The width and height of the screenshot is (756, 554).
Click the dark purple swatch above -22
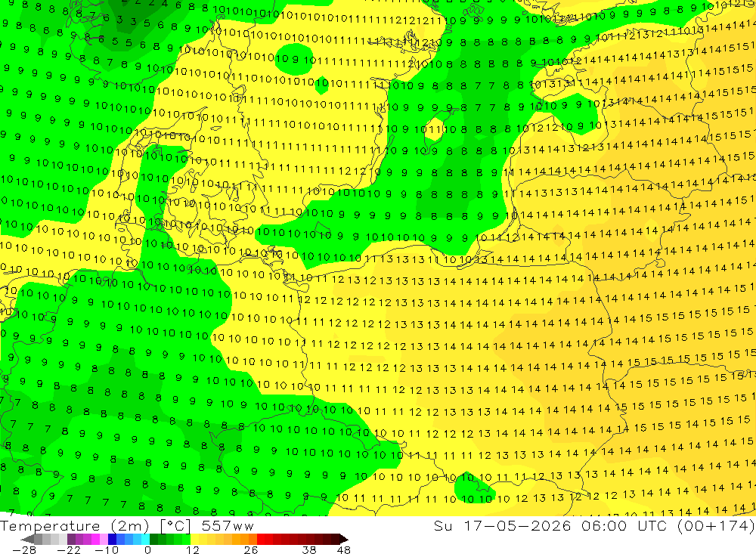[x=71, y=539]
